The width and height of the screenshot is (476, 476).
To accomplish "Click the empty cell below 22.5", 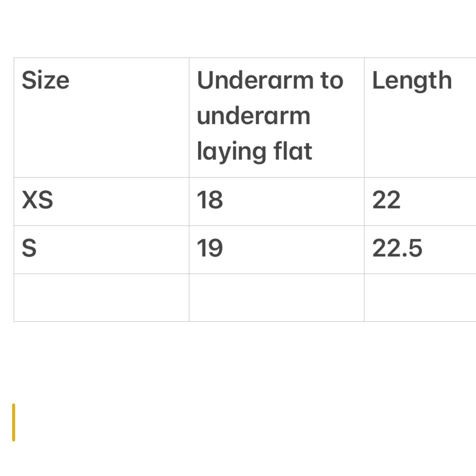I will 419,297.
